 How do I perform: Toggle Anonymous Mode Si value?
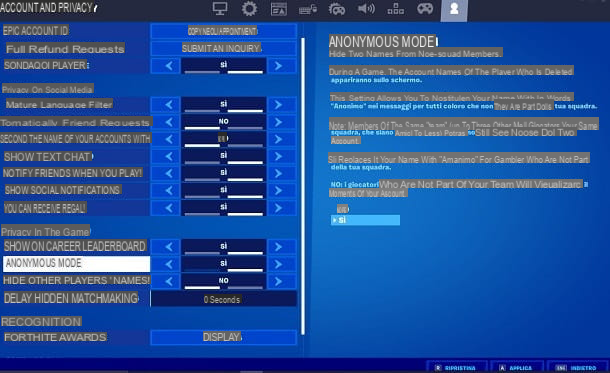pyautogui.click(x=224, y=264)
